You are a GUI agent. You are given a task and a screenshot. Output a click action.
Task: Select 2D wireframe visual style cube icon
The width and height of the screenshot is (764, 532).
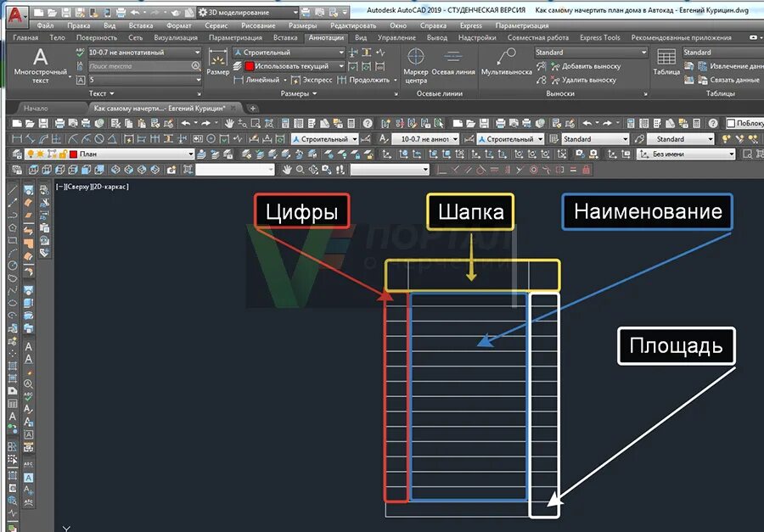click(x=33, y=170)
